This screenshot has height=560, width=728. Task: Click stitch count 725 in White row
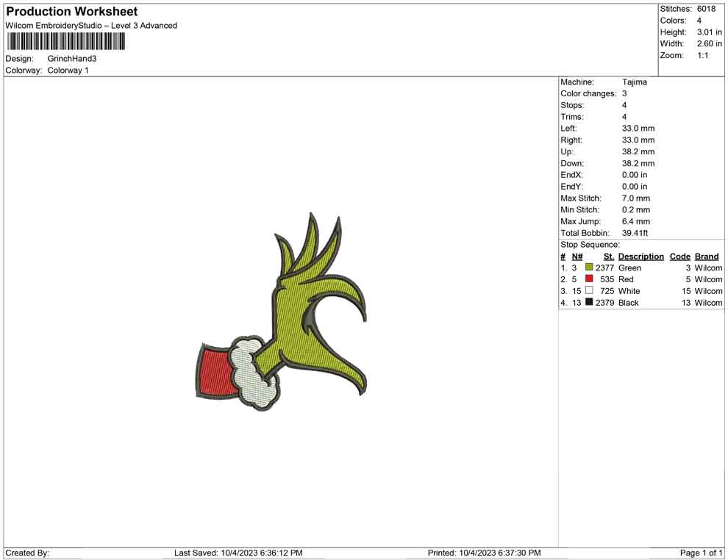[x=607, y=291]
